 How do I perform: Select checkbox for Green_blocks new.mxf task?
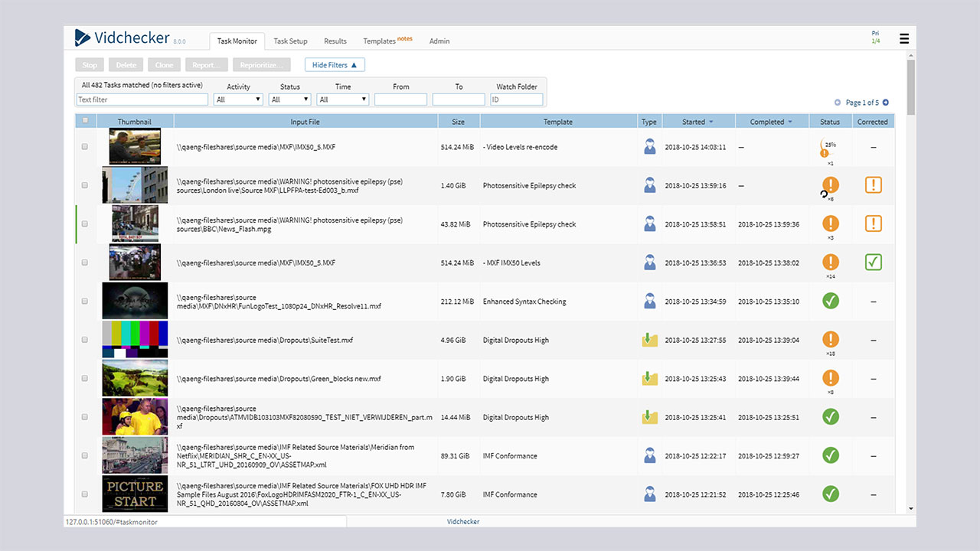(85, 379)
